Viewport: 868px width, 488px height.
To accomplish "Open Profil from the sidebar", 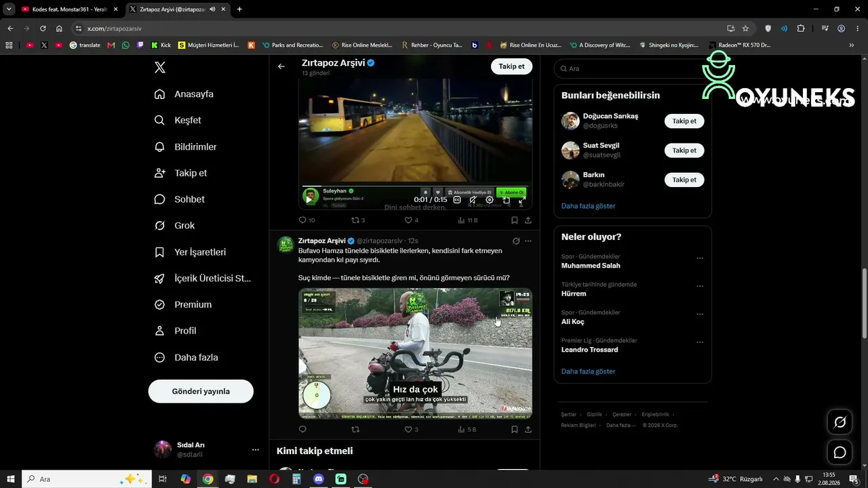I will click(x=176, y=331).
